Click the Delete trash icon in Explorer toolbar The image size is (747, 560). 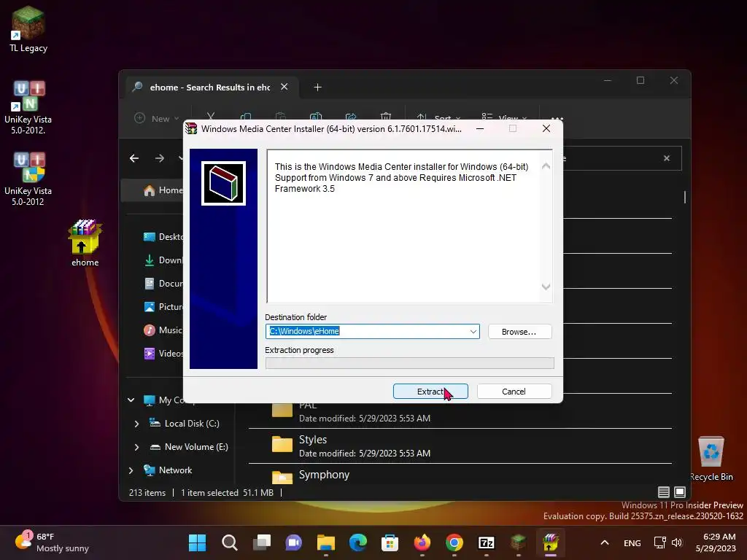(385, 118)
